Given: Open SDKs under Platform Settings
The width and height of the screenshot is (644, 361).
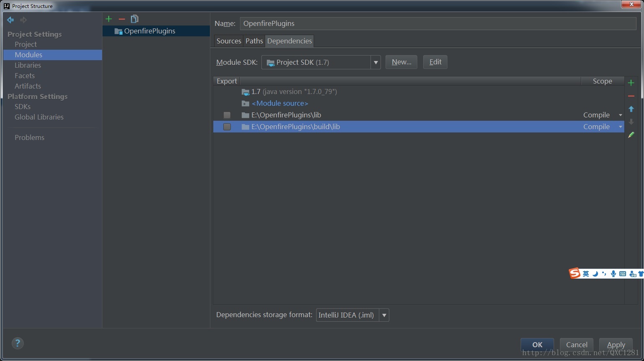Looking at the screenshot, I should [23, 107].
